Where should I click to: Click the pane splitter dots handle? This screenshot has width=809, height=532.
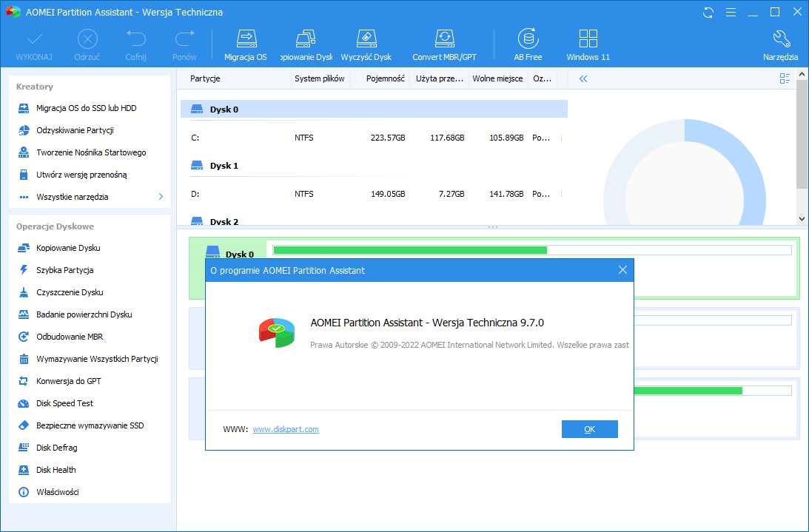pos(493,227)
